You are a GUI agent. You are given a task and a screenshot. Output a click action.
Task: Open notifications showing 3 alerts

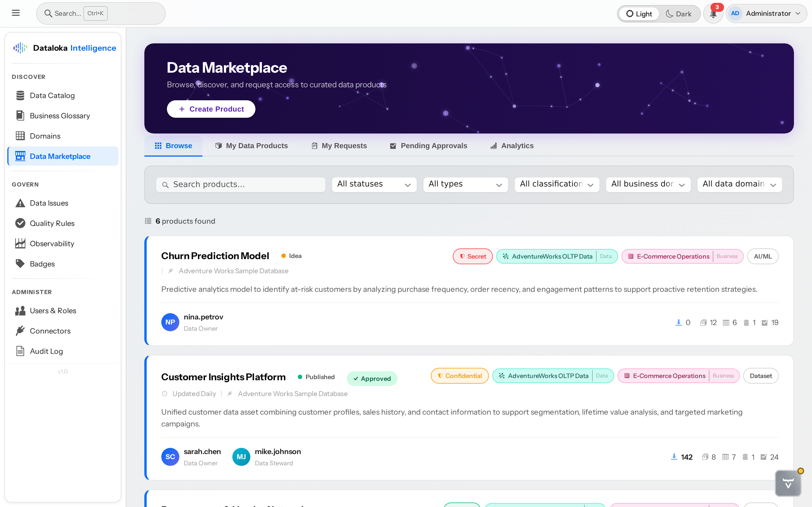(x=713, y=14)
